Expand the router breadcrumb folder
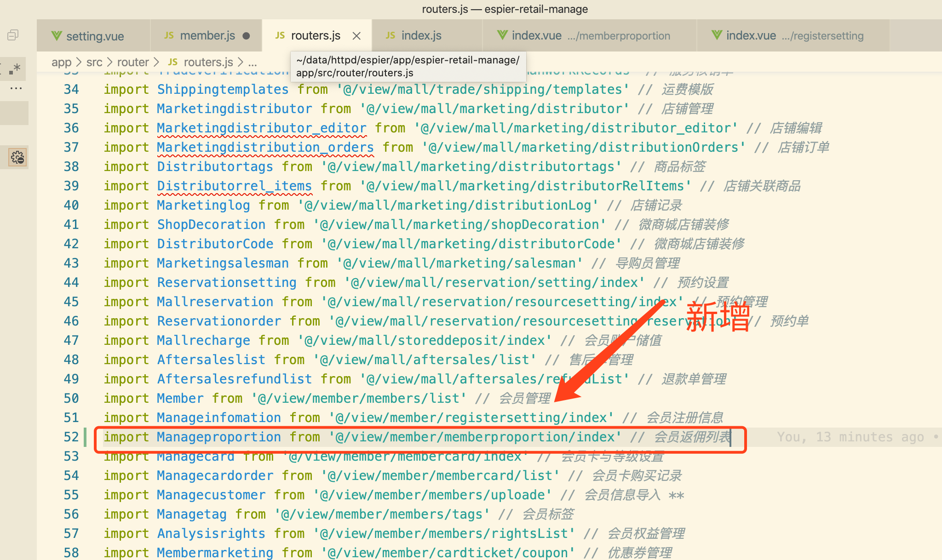 [132, 62]
